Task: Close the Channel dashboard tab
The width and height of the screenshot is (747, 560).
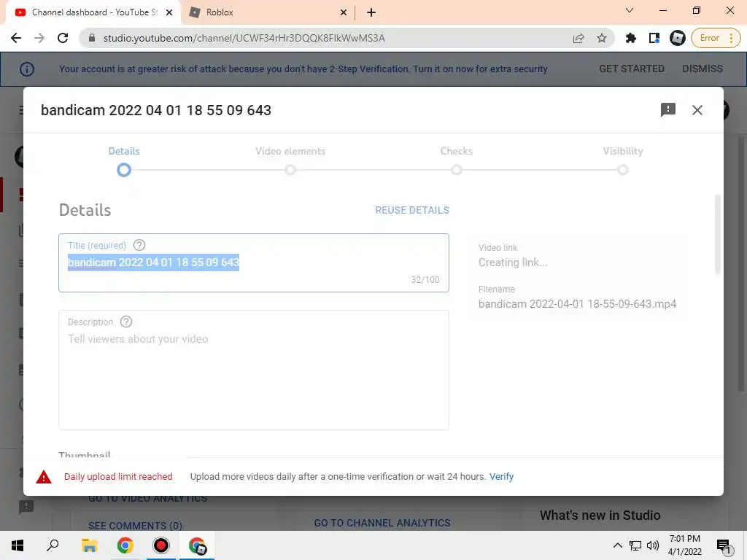Action: 169,12
